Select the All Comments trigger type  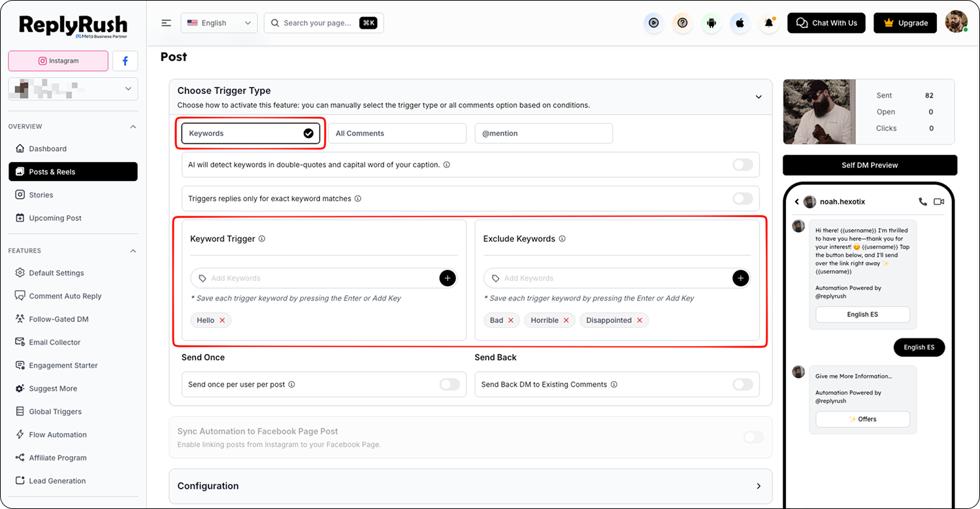click(397, 133)
